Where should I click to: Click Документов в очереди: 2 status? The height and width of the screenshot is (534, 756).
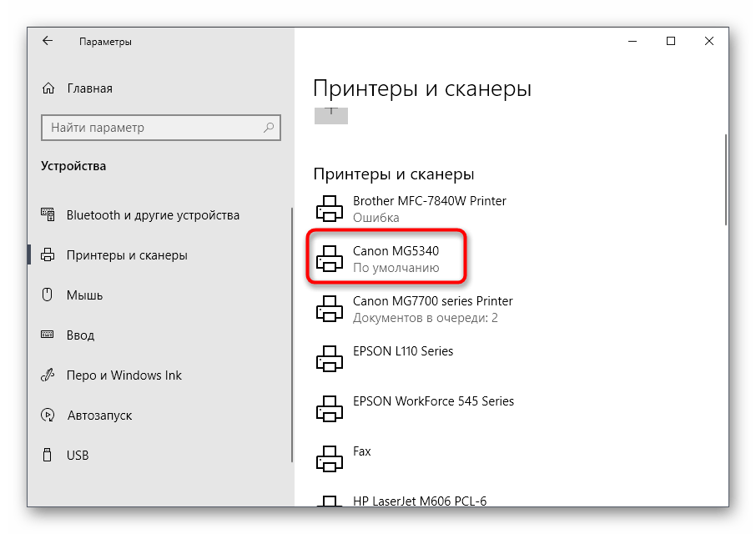[x=426, y=318]
